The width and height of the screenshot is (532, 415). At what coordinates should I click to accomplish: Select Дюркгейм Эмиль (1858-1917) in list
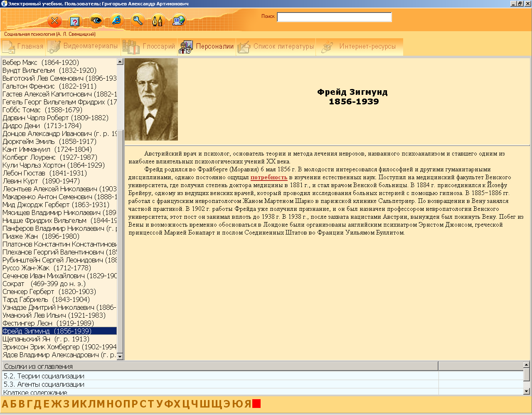pos(59,141)
